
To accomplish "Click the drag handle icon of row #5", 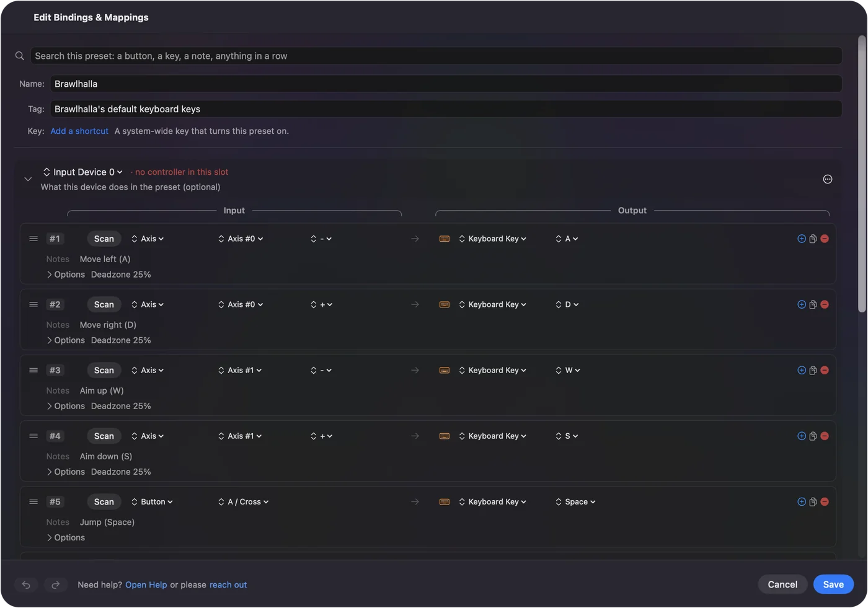I will click(33, 501).
